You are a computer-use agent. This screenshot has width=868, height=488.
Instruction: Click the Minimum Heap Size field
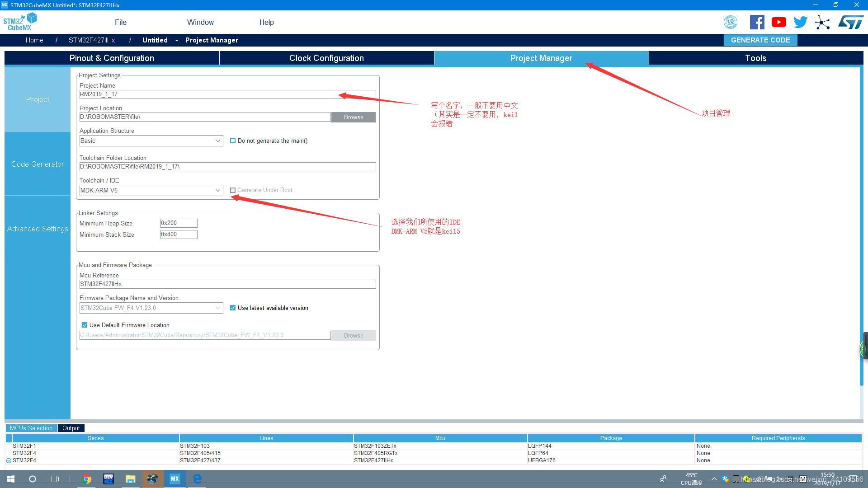click(179, 223)
